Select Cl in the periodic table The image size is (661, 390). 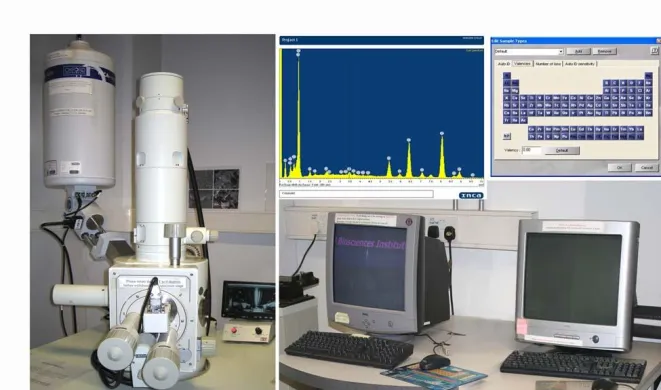click(x=640, y=91)
